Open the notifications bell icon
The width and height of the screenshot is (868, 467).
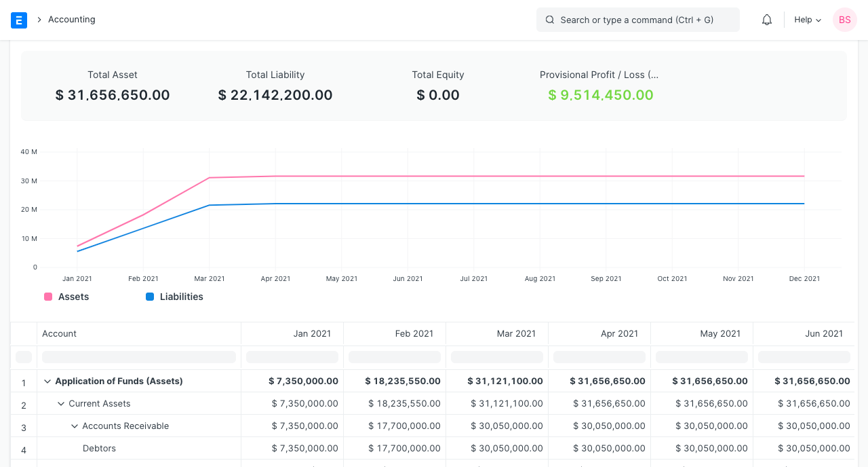[767, 20]
